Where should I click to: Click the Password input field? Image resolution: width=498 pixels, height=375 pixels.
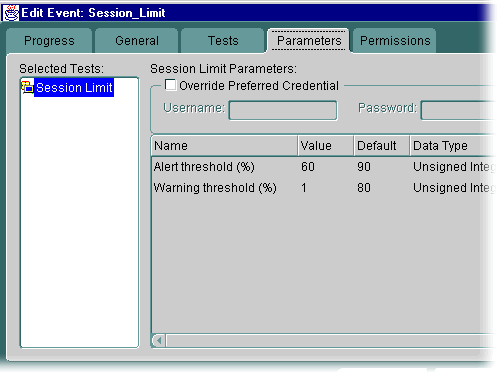tap(458, 110)
